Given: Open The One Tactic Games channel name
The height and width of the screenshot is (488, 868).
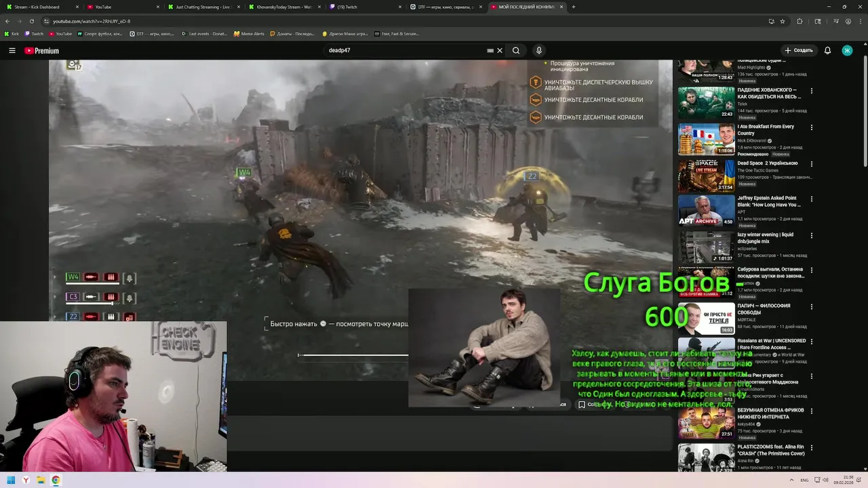Looking at the screenshot, I should point(758,171).
